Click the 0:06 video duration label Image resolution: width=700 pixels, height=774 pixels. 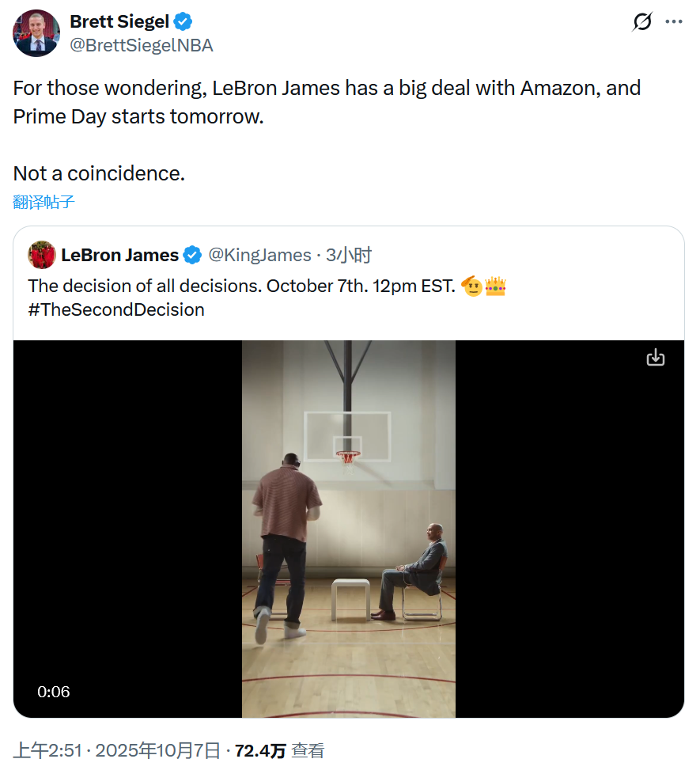coord(54,692)
